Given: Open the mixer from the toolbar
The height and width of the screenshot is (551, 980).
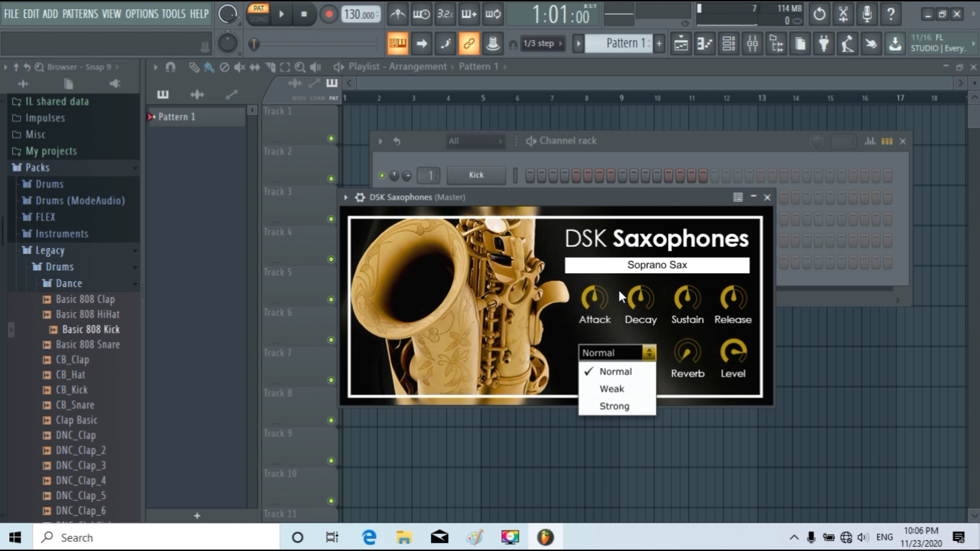Looking at the screenshot, I should coord(752,44).
